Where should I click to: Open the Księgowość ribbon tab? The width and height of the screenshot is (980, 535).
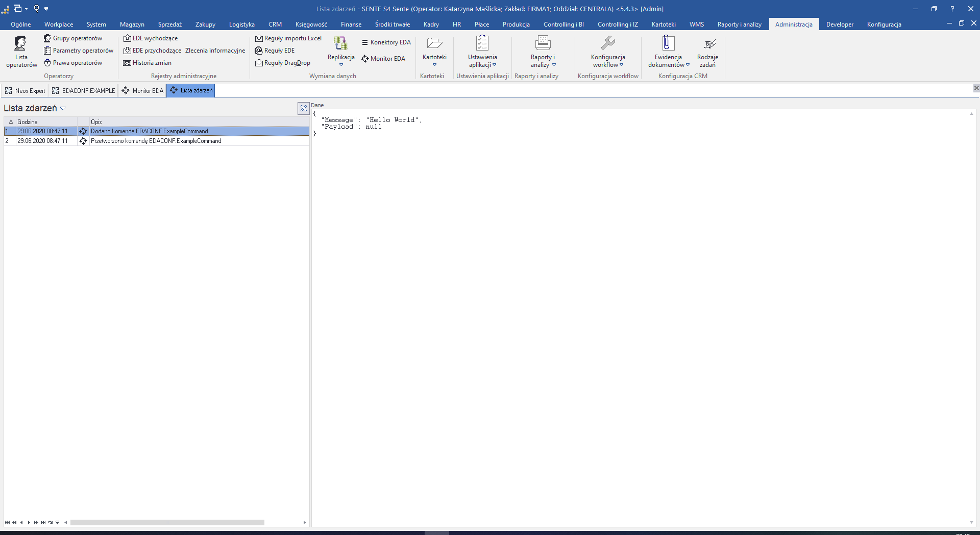click(311, 25)
